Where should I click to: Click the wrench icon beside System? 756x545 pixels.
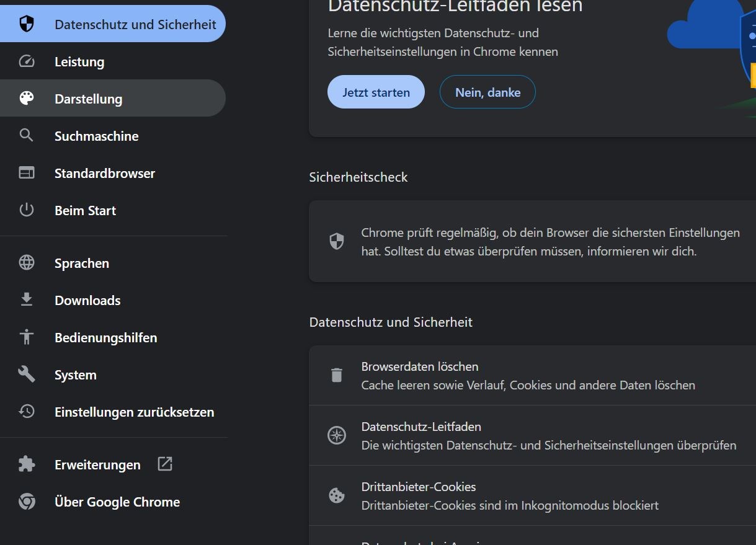[27, 374]
